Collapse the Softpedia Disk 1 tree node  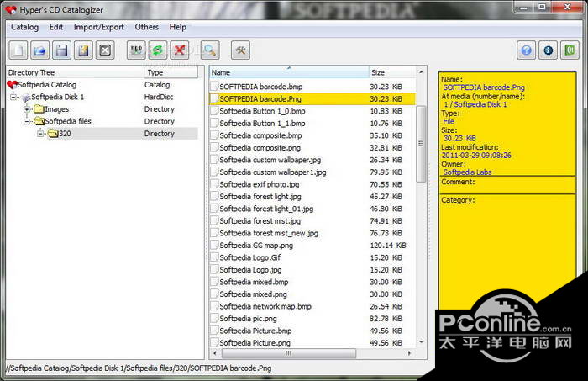click(x=13, y=98)
